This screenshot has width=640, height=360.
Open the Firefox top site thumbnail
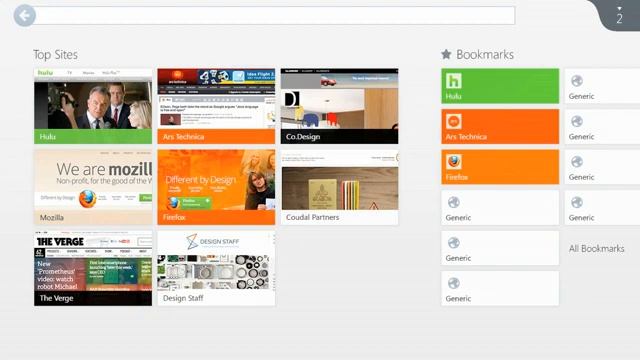216,187
